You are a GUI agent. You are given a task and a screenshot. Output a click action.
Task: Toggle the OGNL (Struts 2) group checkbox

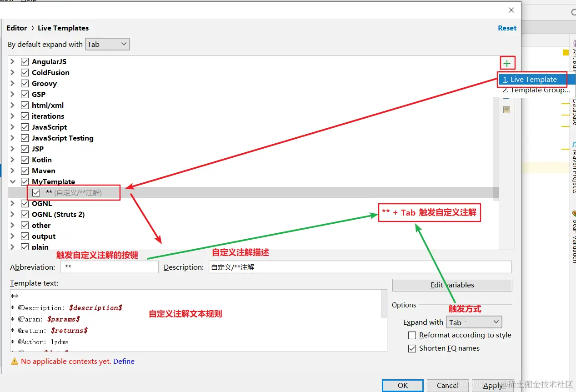(25, 214)
